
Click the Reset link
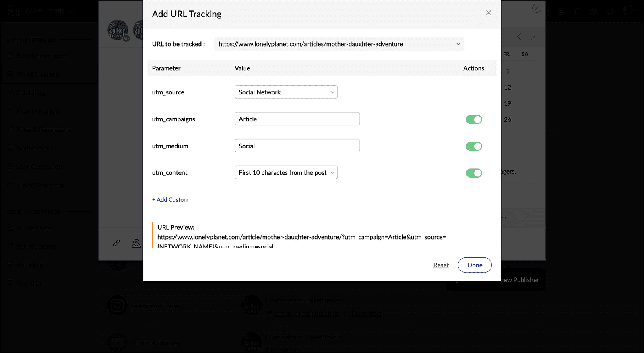pos(441,265)
